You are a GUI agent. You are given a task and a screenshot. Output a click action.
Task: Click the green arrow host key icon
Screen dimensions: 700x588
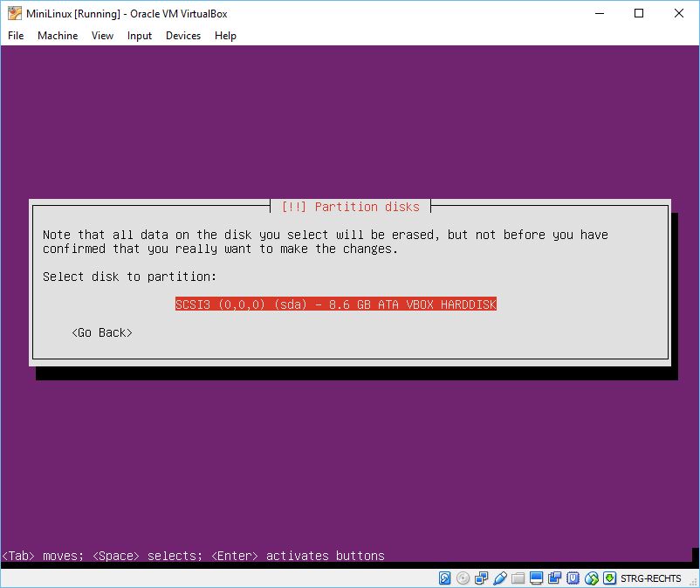point(609,578)
